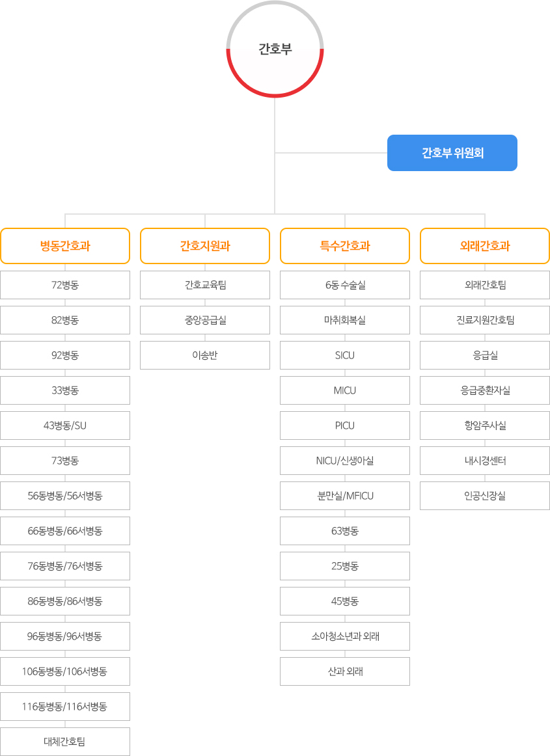Click 중앙공급실 item
550x756 pixels.
point(205,320)
